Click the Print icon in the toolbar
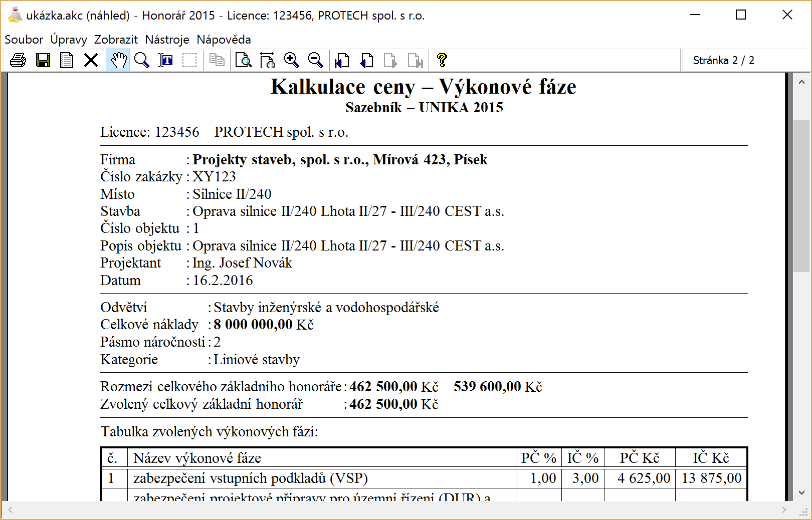 [x=18, y=61]
